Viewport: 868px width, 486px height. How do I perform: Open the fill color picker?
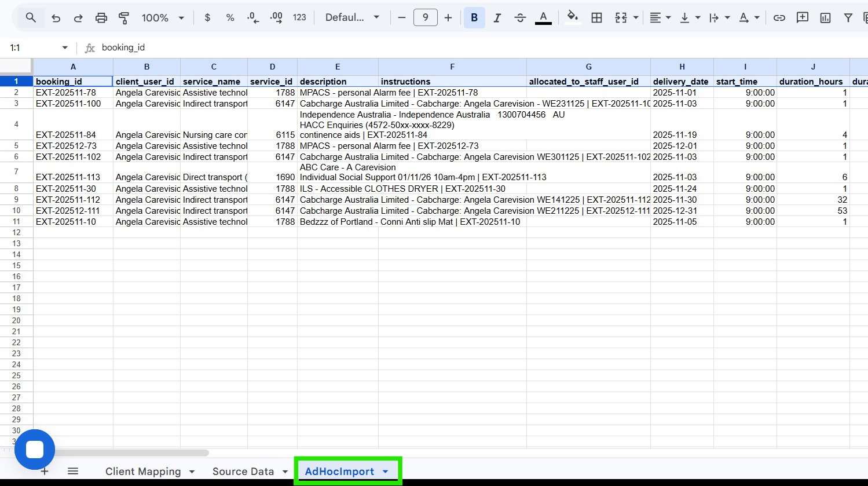coord(572,18)
